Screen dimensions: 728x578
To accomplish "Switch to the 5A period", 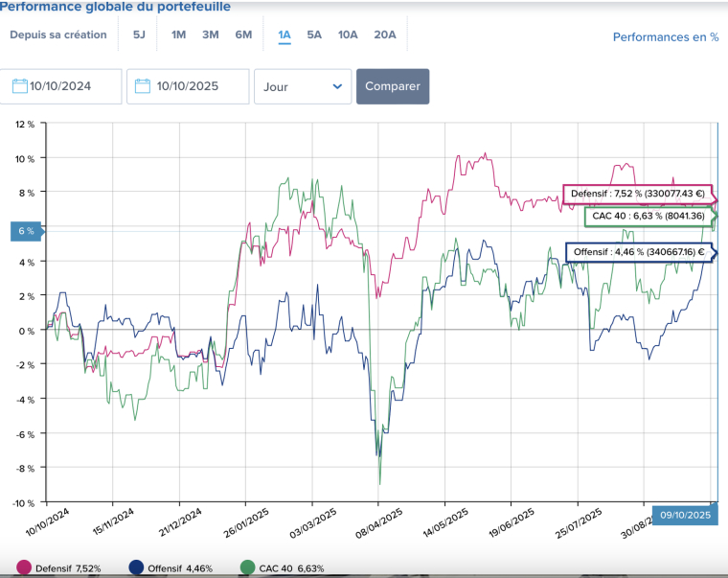I will 314,35.
